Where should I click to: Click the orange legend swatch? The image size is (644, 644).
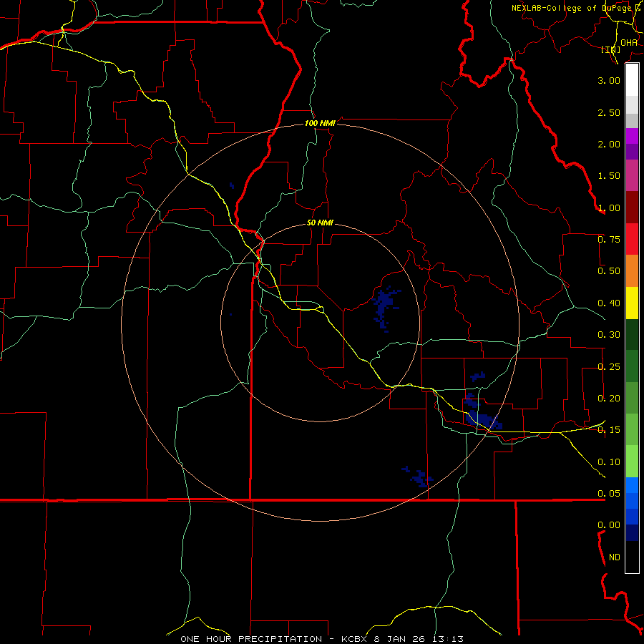pyautogui.click(x=632, y=271)
